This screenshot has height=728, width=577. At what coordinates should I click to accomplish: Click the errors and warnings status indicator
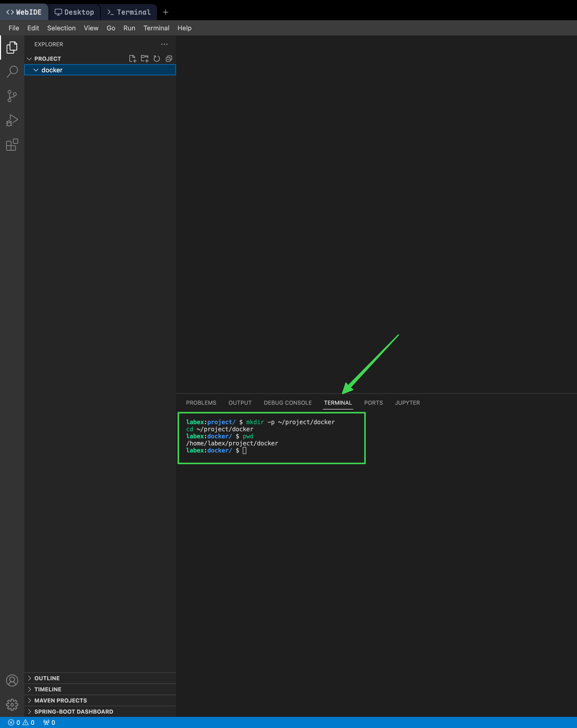tap(21, 722)
